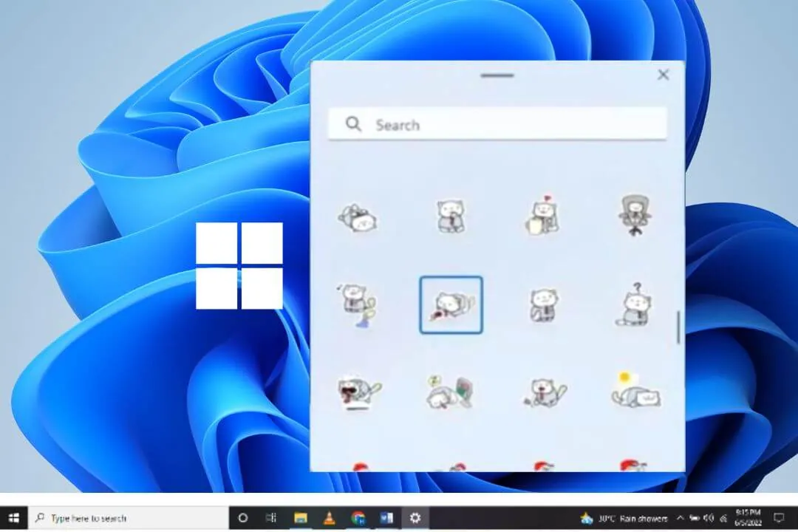Open the 'Rain showers' weather widget
This screenshot has width=798, height=532.
[x=624, y=518]
